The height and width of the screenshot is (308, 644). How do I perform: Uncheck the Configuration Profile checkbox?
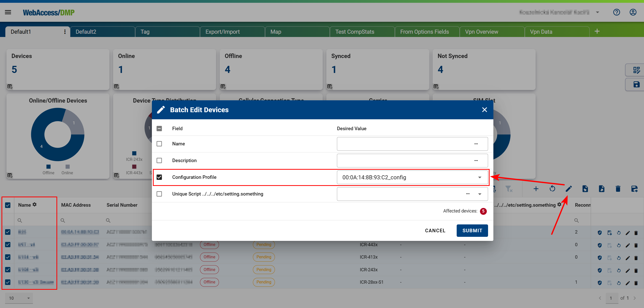click(x=159, y=177)
